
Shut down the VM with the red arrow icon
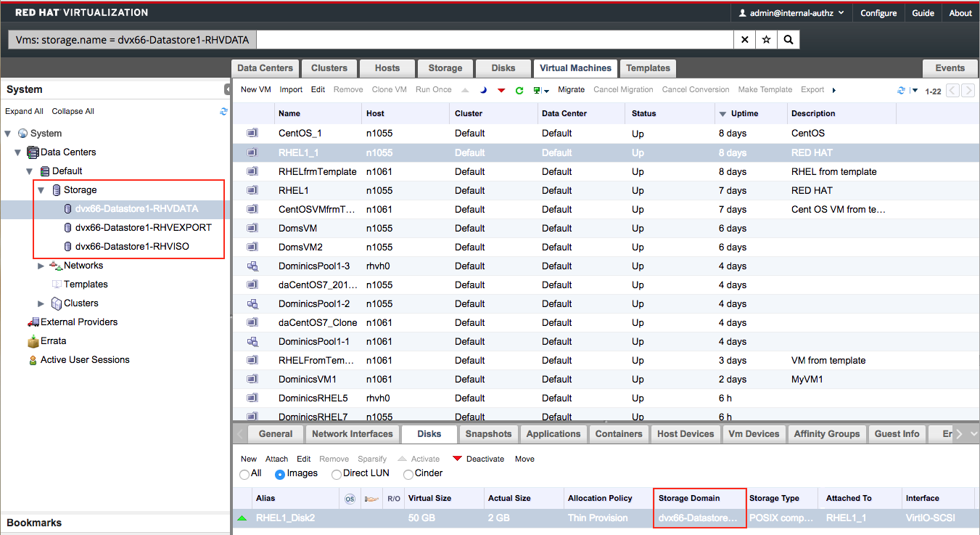[x=501, y=90]
